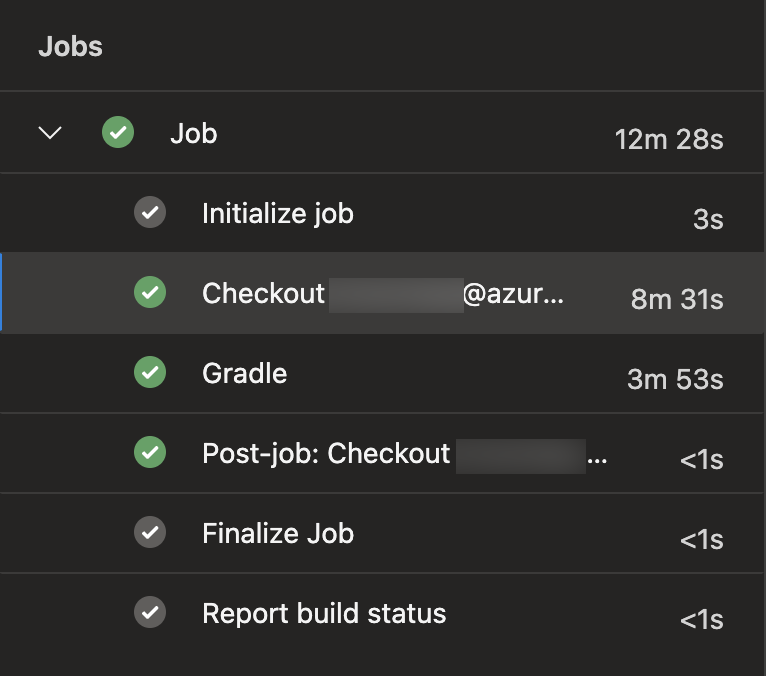Screen dimensions: 766x676
Task: Click the 12m 28s job duration
Action: click(669, 140)
